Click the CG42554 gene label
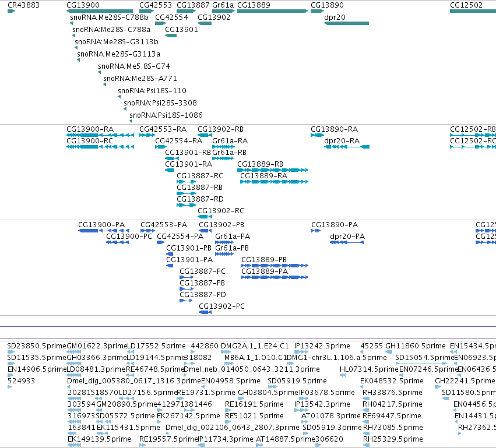Screen dimensions: 496x448 click(x=171, y=17)
